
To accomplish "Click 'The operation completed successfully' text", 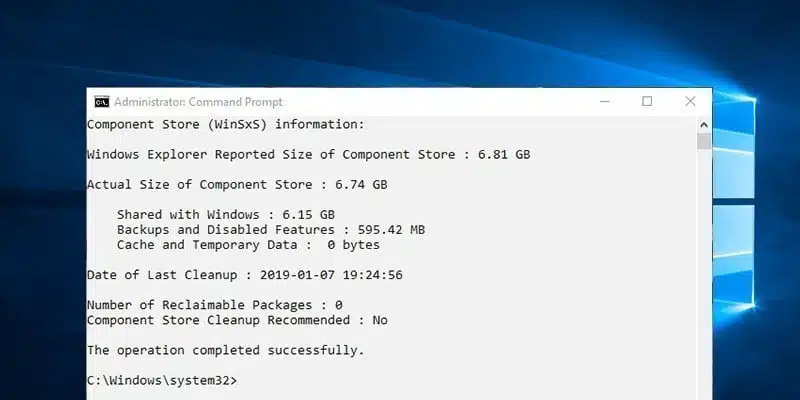I will coord(226,350).
